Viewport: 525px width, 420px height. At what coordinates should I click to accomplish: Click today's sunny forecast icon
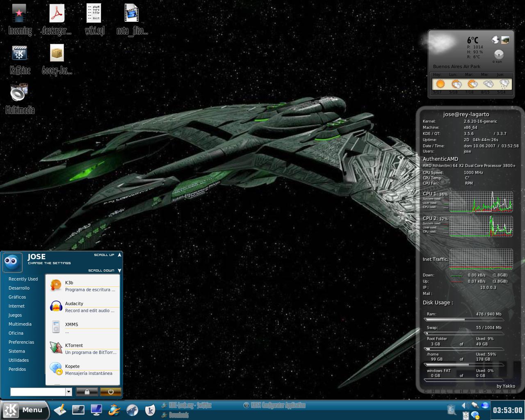coord(440,84)
